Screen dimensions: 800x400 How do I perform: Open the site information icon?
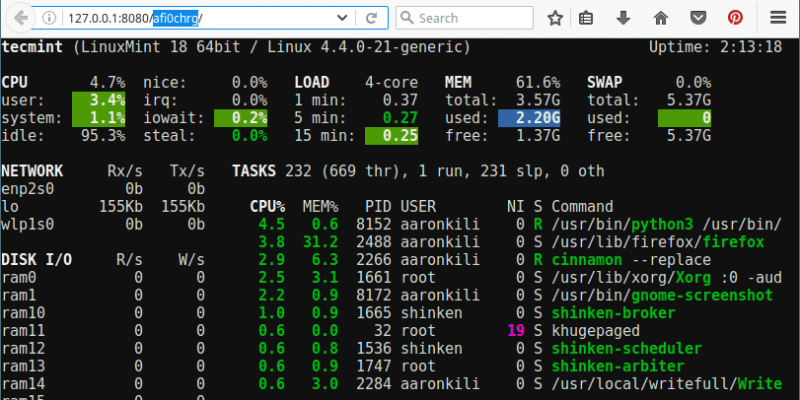49,18
